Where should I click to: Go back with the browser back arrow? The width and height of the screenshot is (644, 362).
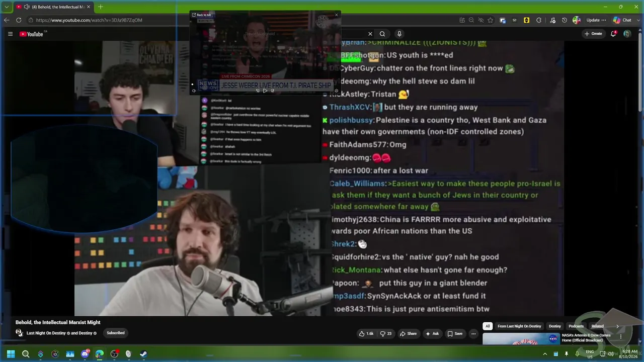coord(7,20)
